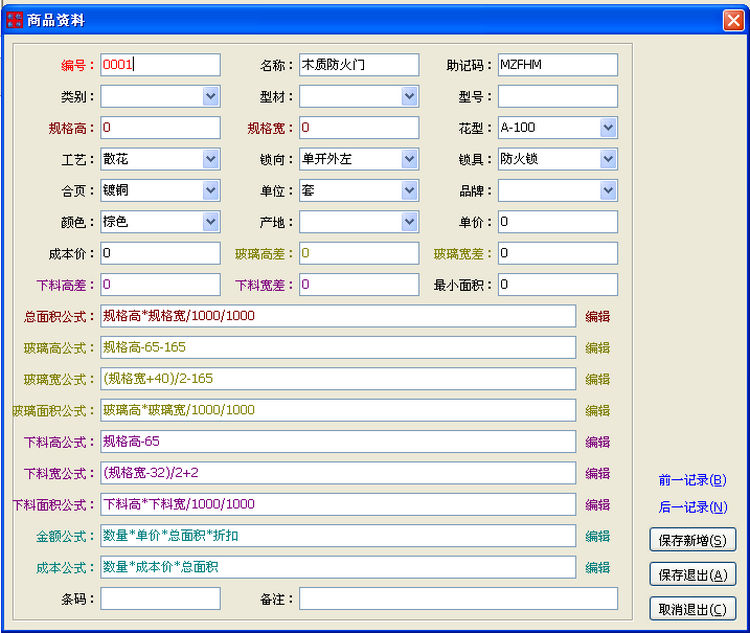The width and height of the screenshot is (750, 633).
Task: Focus the 名称 field with 木质防火门
Action: coord(359,65)
